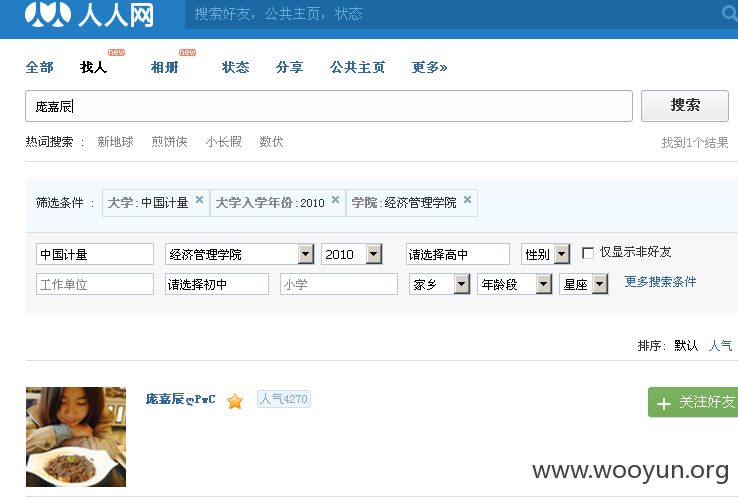Click the gold star icon beside 庞嘉辰
738x499 pixels.
(x=234, y=401)
